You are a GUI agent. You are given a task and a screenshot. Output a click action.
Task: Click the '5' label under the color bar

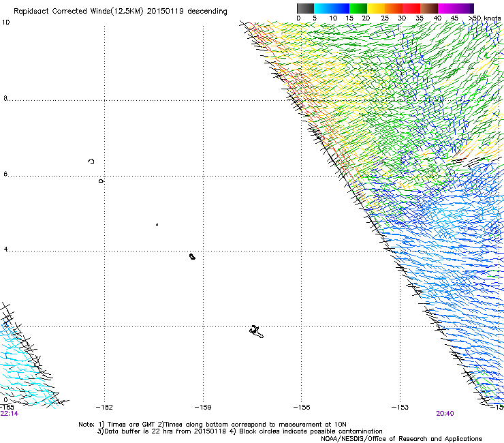tap(315, 18)
